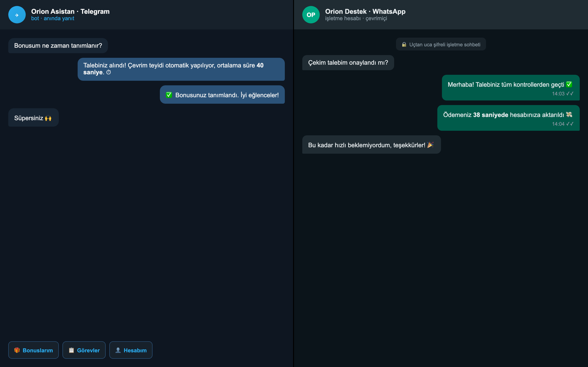Click the double-tick read receipt at 14:03

pos(570,93)
